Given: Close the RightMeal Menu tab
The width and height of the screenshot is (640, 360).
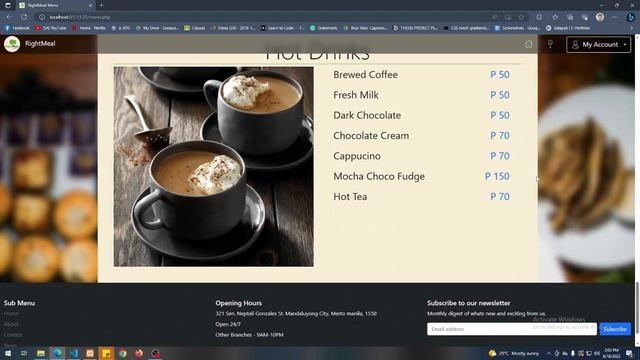Looking at the screenshot, I should tap(90, 5).
